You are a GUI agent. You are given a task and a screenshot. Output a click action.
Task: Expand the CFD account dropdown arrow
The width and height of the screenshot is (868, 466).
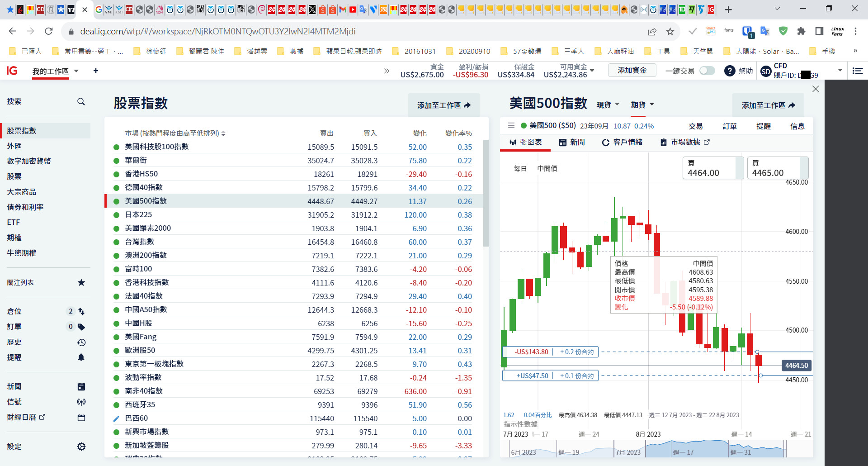[x=840, y=71]
